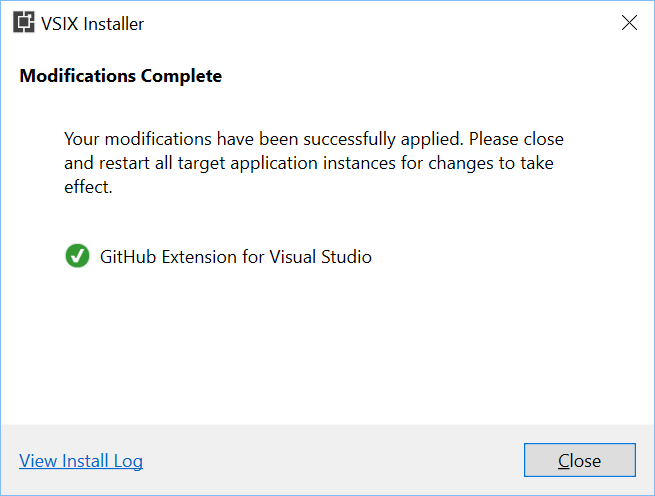This screenshot has height=496, width=655.
Task: Click 'Please close' text in the message
Action: pyautogui.click(x=516, y=139)
